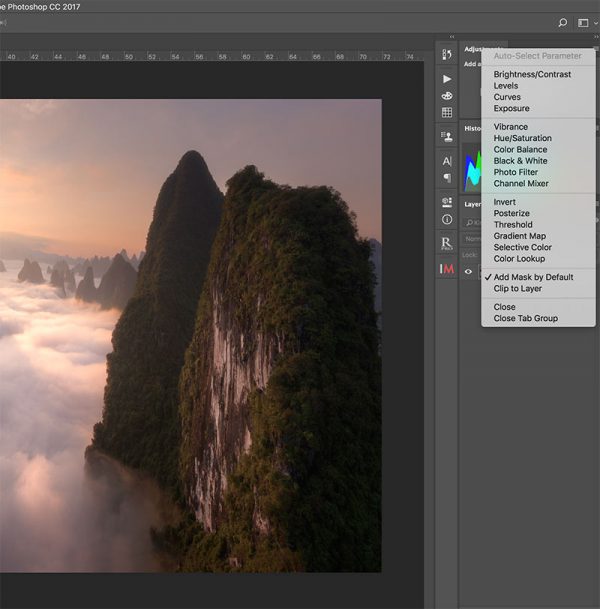Pick Gradient Map from the menu
600x609 pixels.
point(519,236)
